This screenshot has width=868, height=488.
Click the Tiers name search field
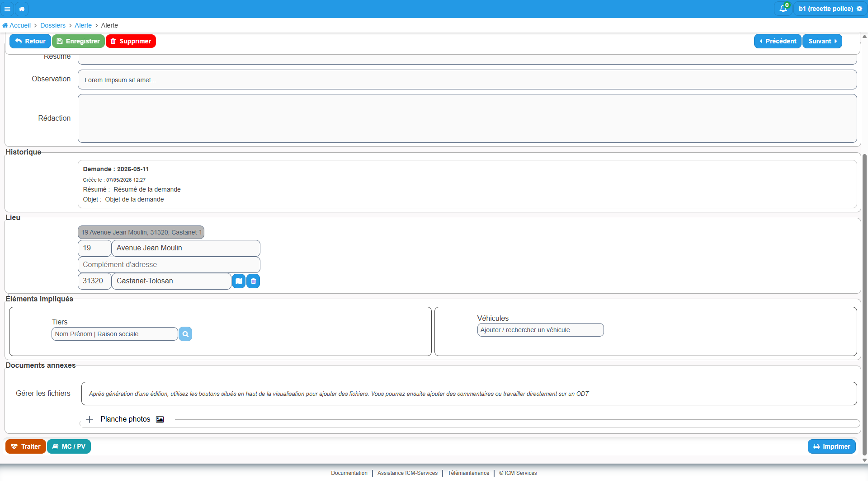coord(115,334)
